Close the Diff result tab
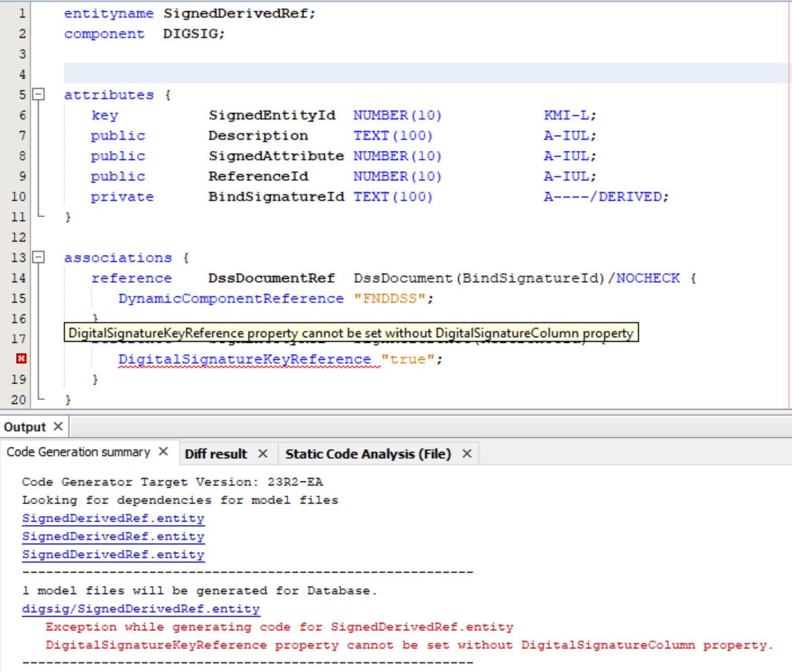This screenshot has height=672, width=792. point(262,453)
